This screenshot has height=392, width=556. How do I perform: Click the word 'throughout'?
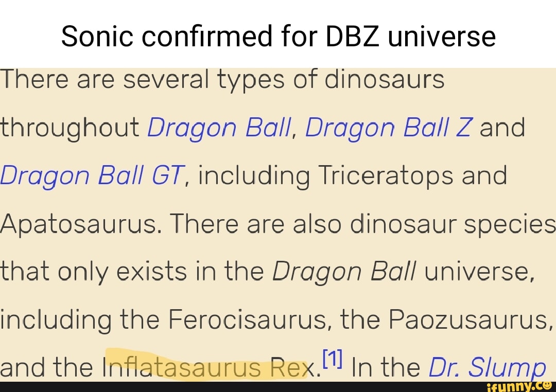70,128
